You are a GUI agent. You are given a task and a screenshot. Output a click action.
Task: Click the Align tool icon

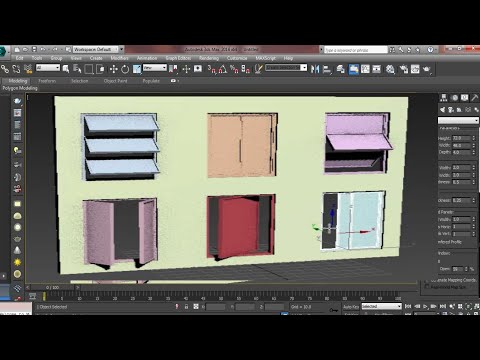(x=327, y=69)
